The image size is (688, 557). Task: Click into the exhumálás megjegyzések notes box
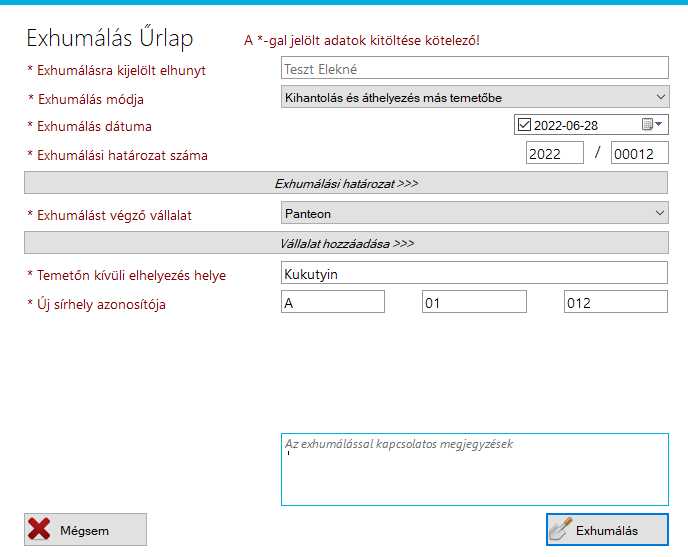pos(475,475)
